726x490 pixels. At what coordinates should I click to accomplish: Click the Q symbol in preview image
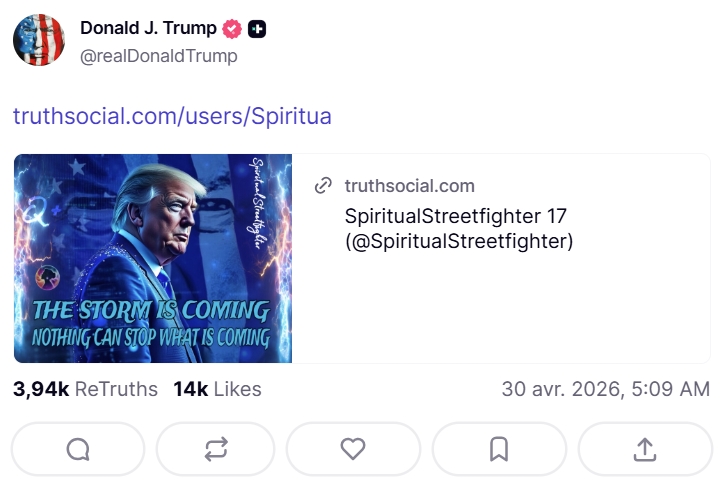click(x=35, y=211)
